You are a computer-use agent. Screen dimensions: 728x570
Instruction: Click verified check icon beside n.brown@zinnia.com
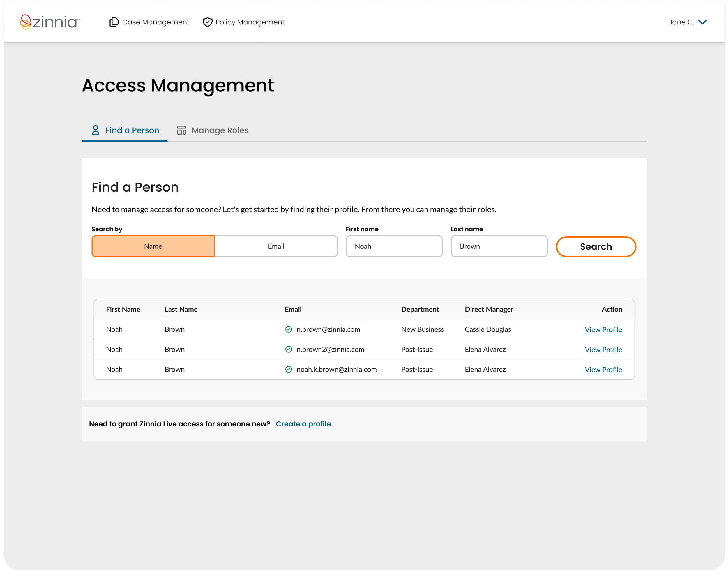pos(289,329)
